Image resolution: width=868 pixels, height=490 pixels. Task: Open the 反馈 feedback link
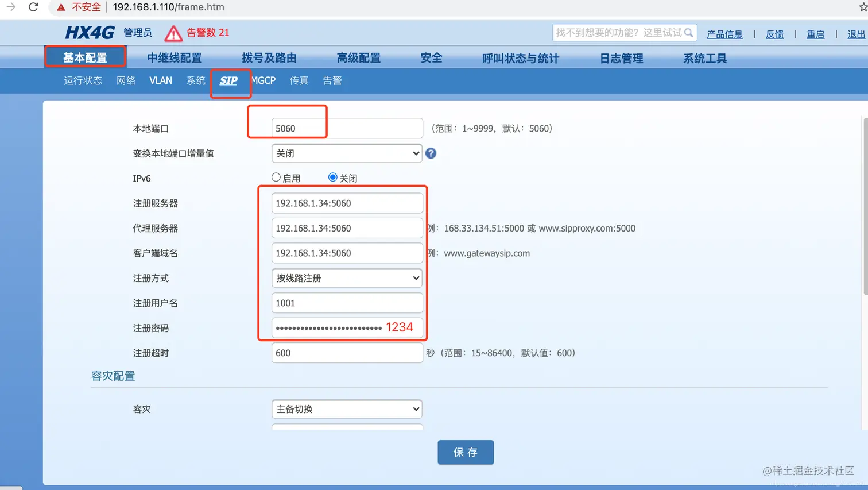click(774, 34)
